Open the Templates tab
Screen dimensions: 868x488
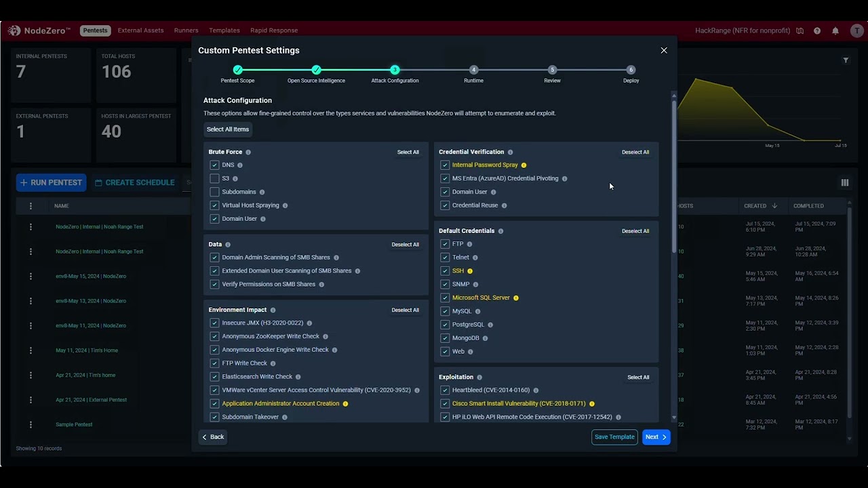tap(224, 30)
